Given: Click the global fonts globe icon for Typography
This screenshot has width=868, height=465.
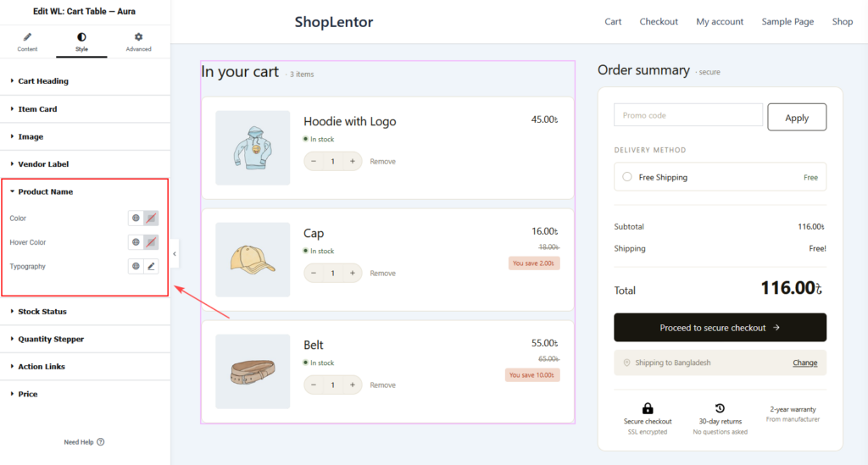Looking at the screenshot, I should [x=136, y=267].
